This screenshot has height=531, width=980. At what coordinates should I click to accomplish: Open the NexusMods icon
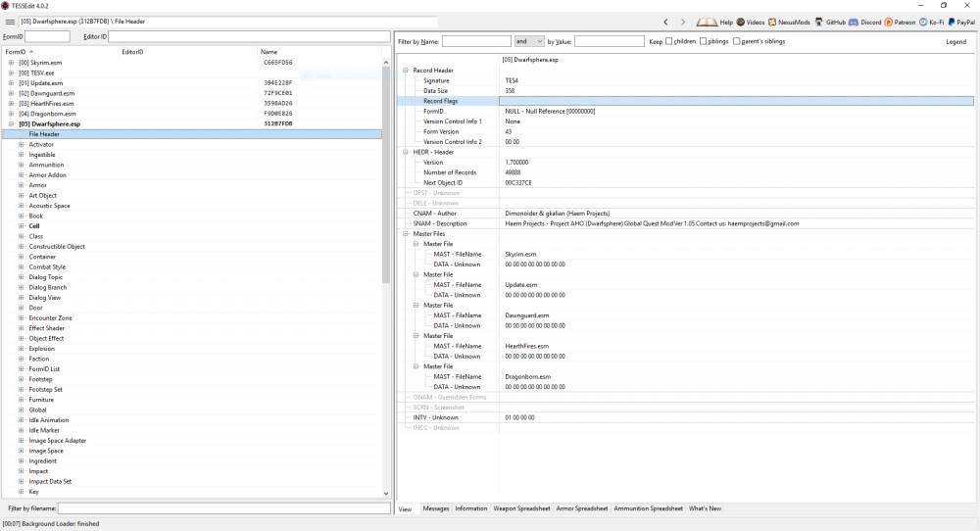772,22
